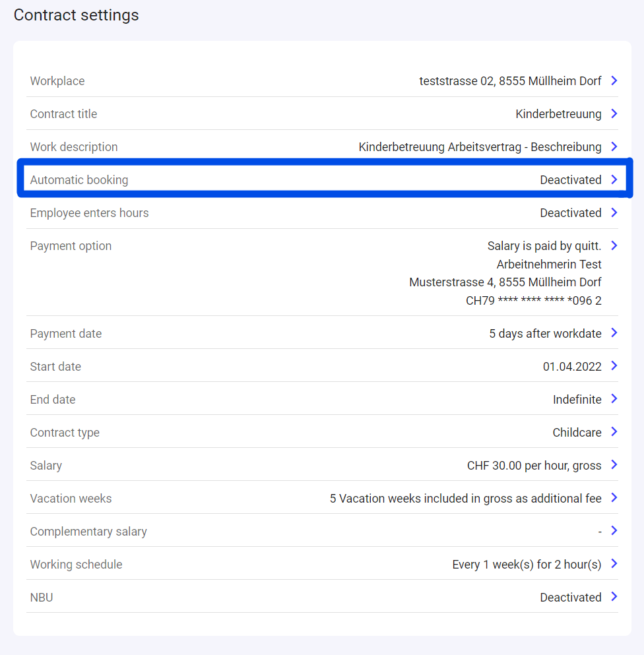Click chevron next to 5 days after workdate
This screenshot has height=655, width=644.
pos(614,333)
